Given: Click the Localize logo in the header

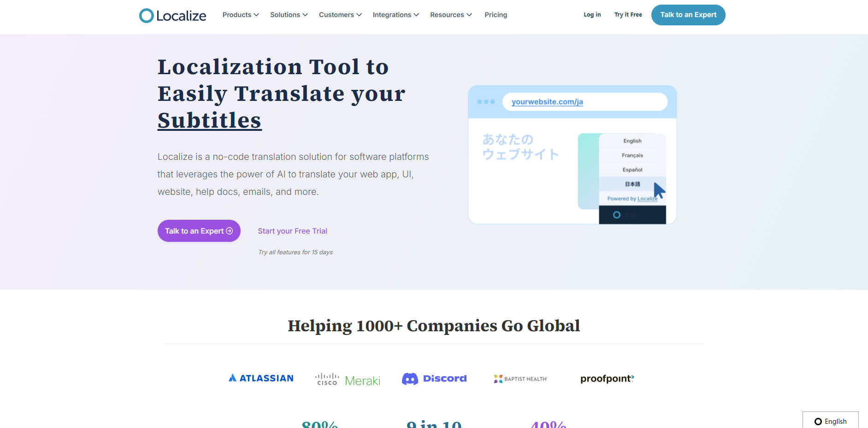Looking at the screenshot, I should 172,15.
